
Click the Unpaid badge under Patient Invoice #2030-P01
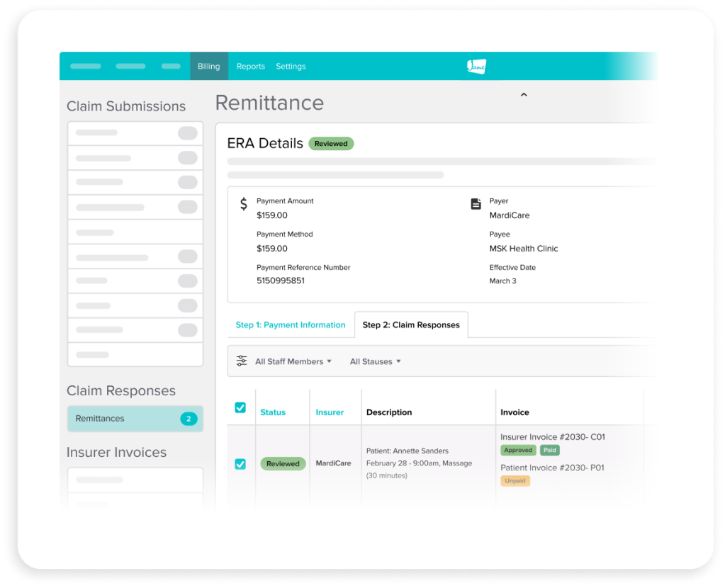click(515, 480)
